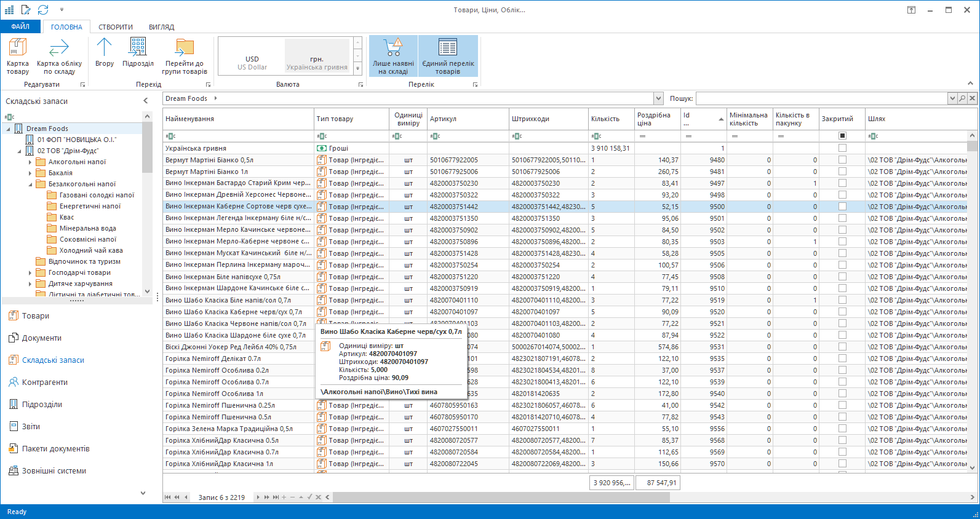This screenshot has width=980, height=519.
Task: Open the Документи navigation section
Action: click(42, 338)
